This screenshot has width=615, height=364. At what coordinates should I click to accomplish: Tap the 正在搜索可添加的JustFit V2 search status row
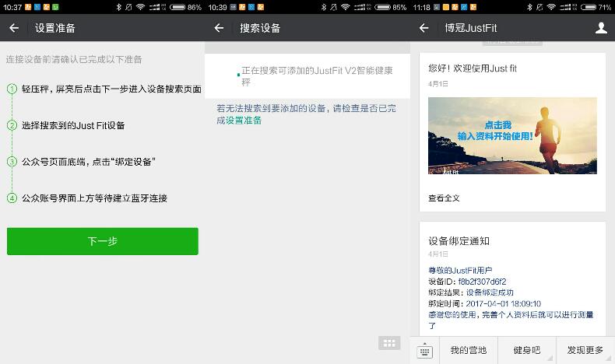(307, 76)
